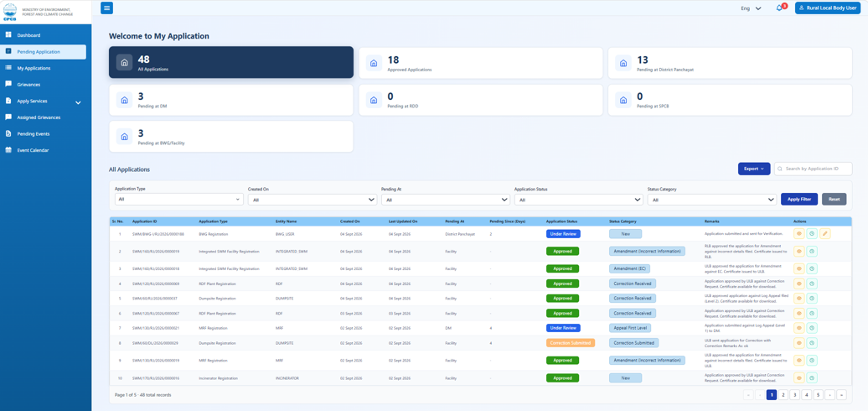This screenshot has width=868, height=411.
Task: Edit application SWM/BWG-I/RJ/2026/0000188 with pencil icon
Action: (824, 234)
